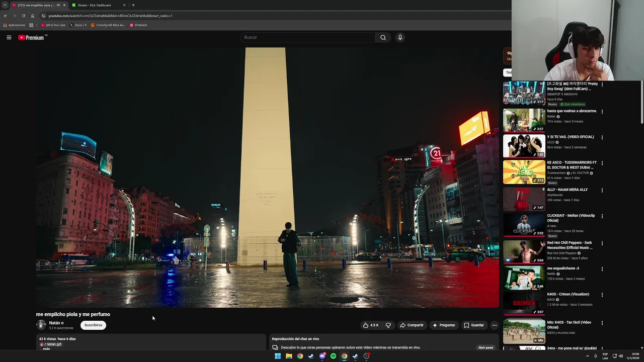Open the Crunchyroll bookmark

point(108,25)
